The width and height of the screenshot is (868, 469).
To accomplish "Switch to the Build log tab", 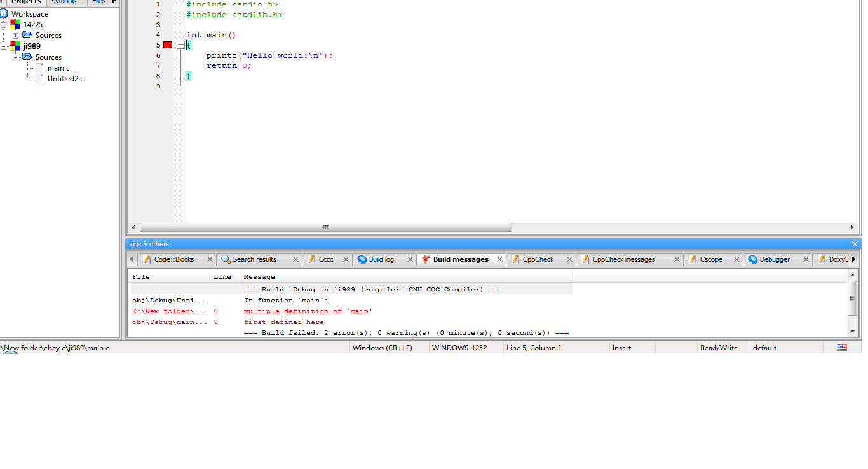I will tap(381, 259).
